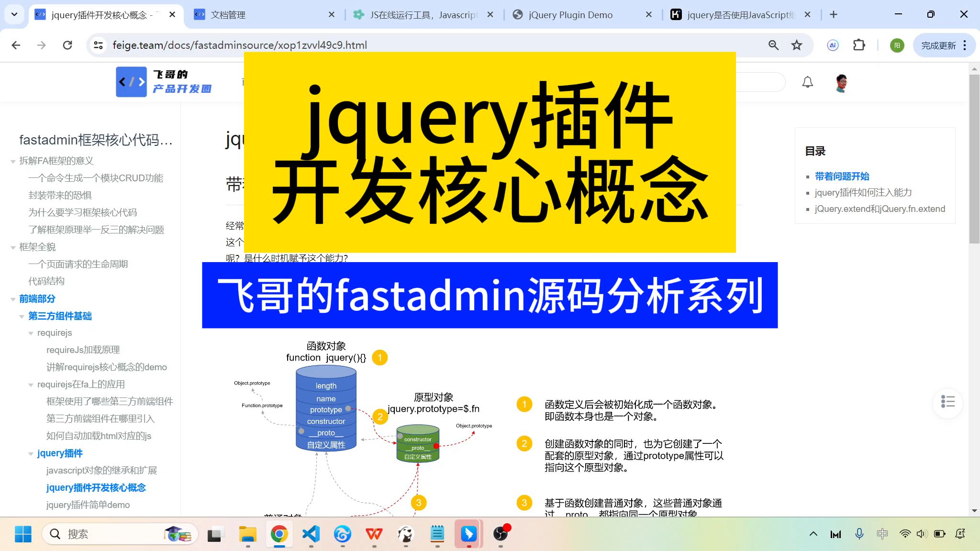Open OBS Studio from the taskbar
This screenshot has width=980, height=551.
coord(501,534)
